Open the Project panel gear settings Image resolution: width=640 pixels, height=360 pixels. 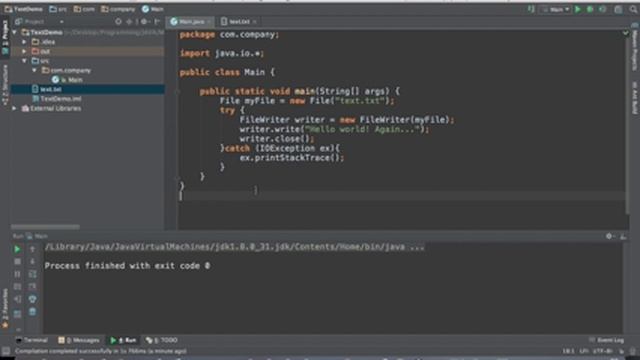(144, 21)
